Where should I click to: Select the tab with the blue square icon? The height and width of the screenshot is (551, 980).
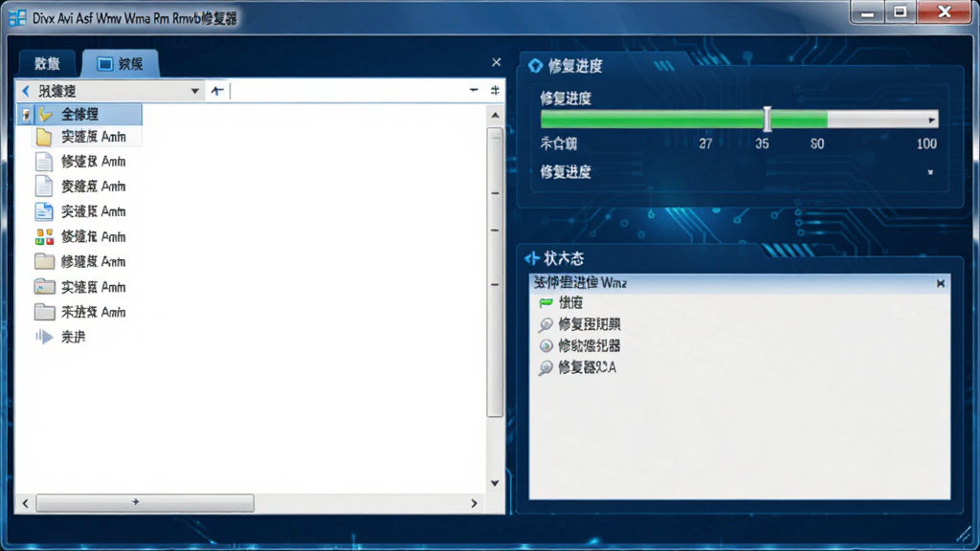[121, 64]
